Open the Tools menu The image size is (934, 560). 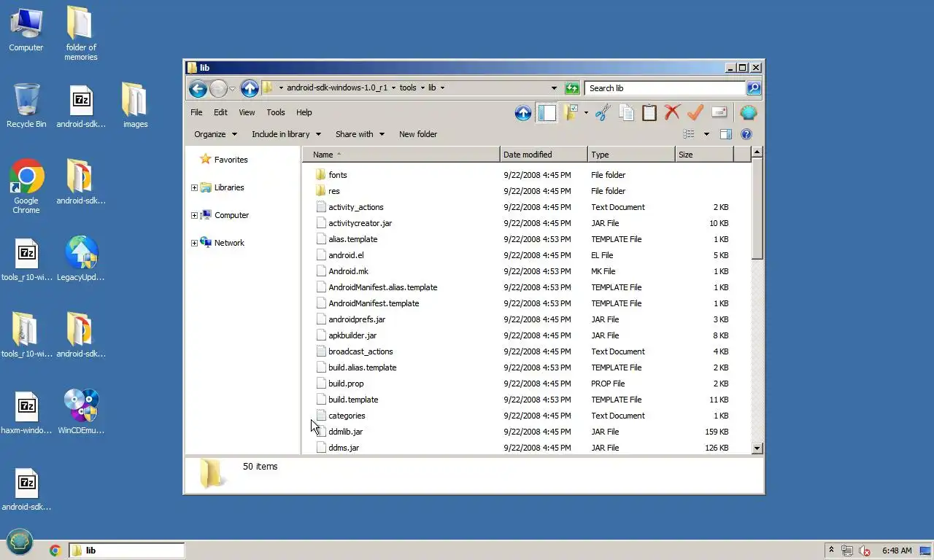click(276, 112)
